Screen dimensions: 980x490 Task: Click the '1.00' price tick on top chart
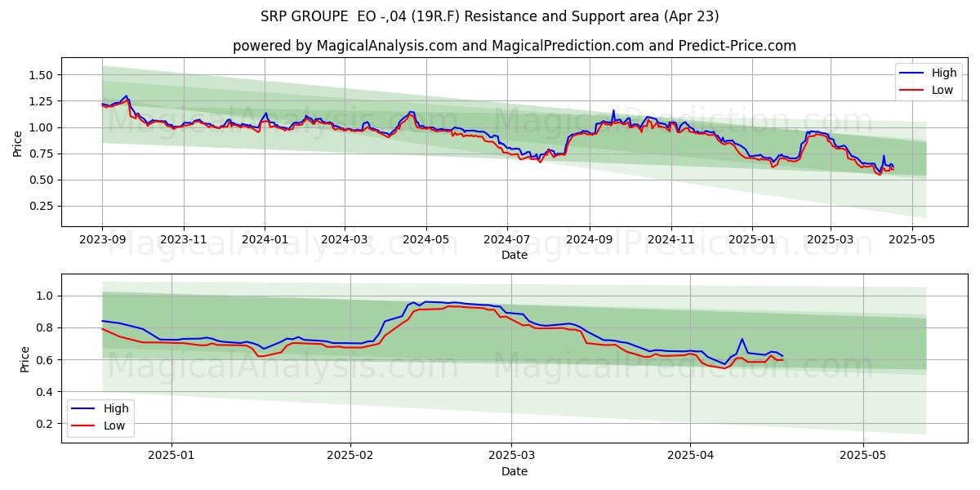tap(42, 127)
